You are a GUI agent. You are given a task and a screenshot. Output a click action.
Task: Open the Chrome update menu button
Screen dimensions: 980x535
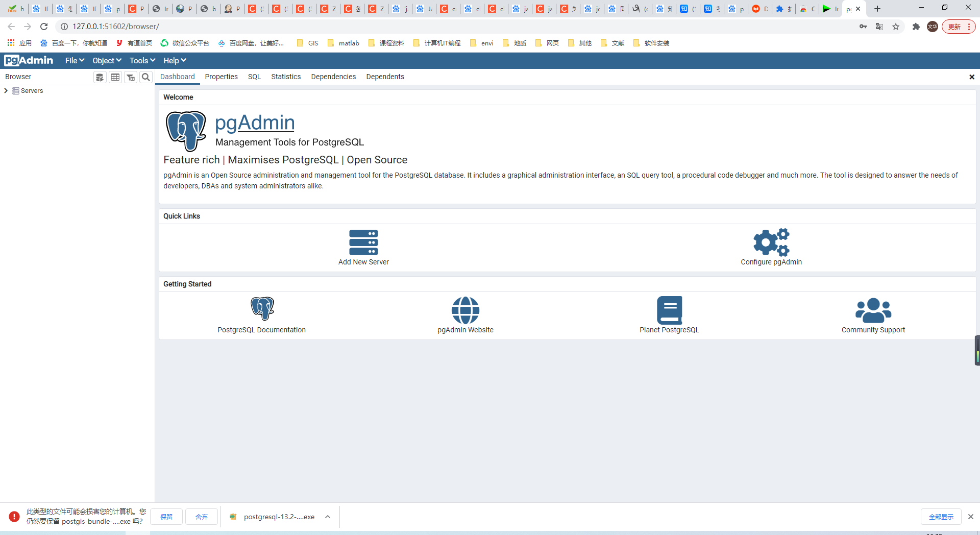coord(959,27)
